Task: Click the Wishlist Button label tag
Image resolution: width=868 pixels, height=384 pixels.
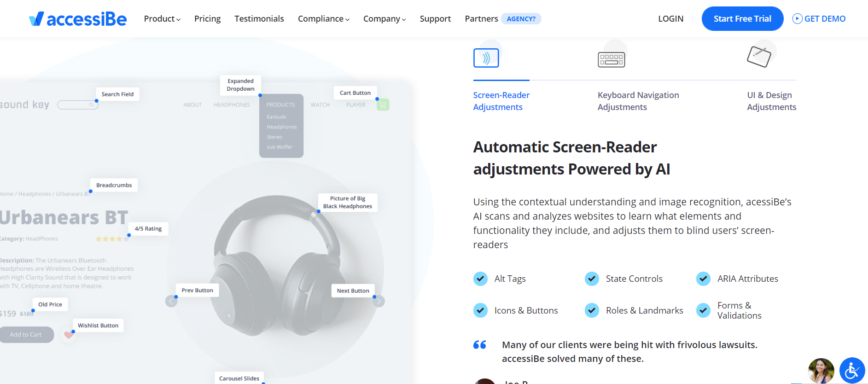Action: point(98,325)
